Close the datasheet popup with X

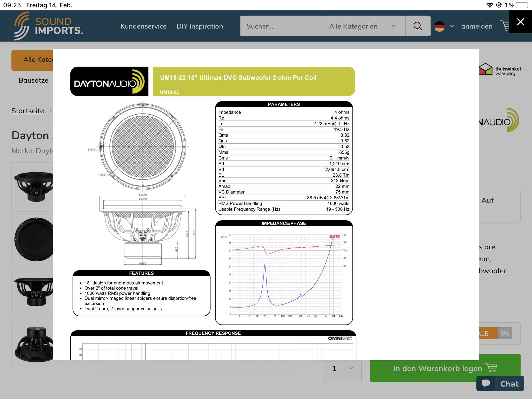point(520,22)
